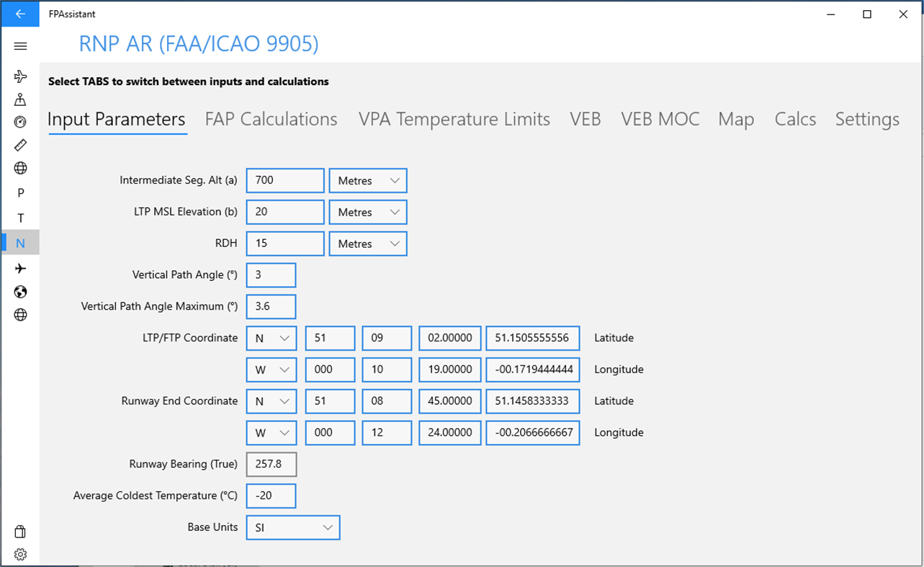Change the LTP/FTP latitude hemisphere selector

(272, 338)
